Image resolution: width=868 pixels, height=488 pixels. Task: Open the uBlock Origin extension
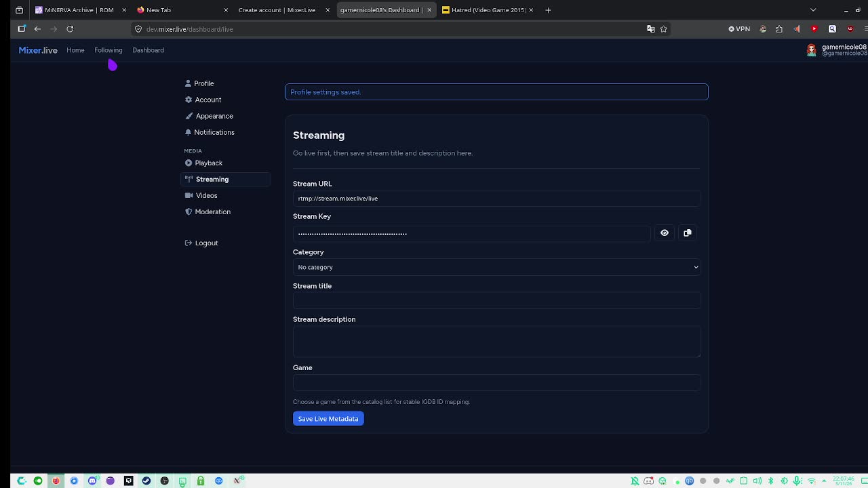pyautogui.click(x=850, y=29)
